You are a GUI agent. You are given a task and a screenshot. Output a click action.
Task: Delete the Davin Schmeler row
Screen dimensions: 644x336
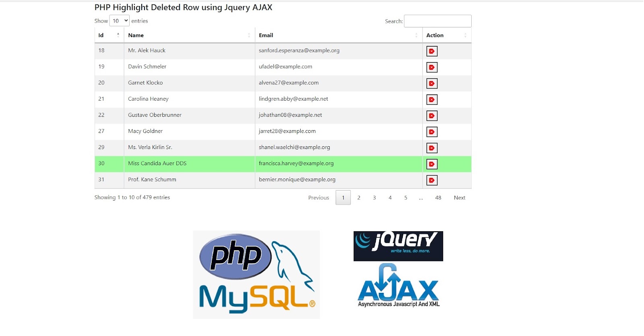point(432,67)
